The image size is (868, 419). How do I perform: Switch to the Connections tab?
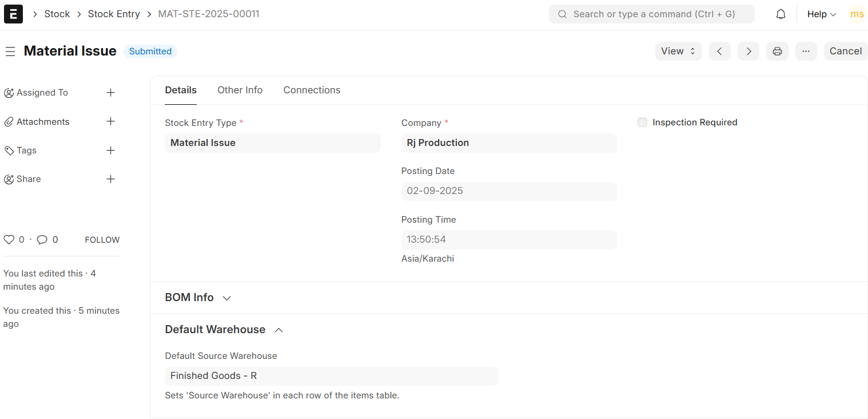[312, 90]
